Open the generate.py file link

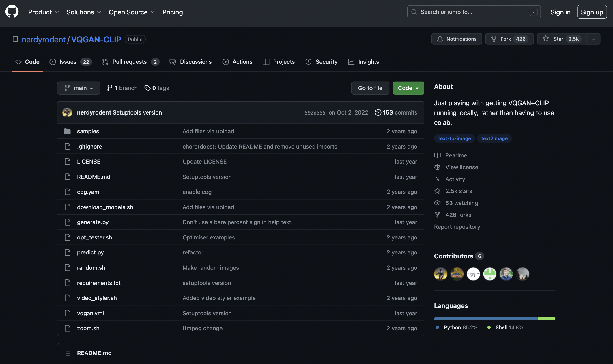pyautogui.click(x=93, y=222)
